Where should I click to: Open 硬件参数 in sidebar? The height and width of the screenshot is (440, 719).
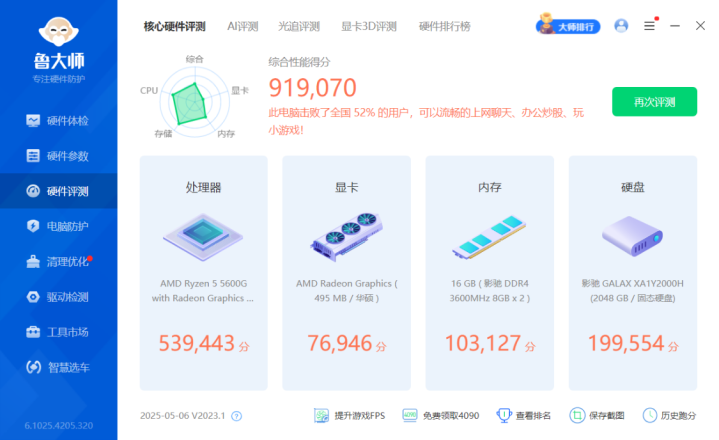click(x=58, y=156)
